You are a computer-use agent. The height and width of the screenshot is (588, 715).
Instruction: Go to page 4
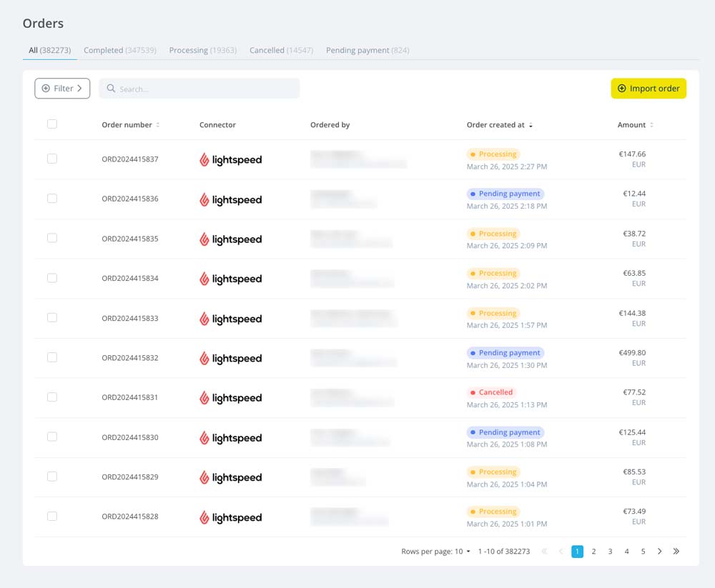point(626,552)
